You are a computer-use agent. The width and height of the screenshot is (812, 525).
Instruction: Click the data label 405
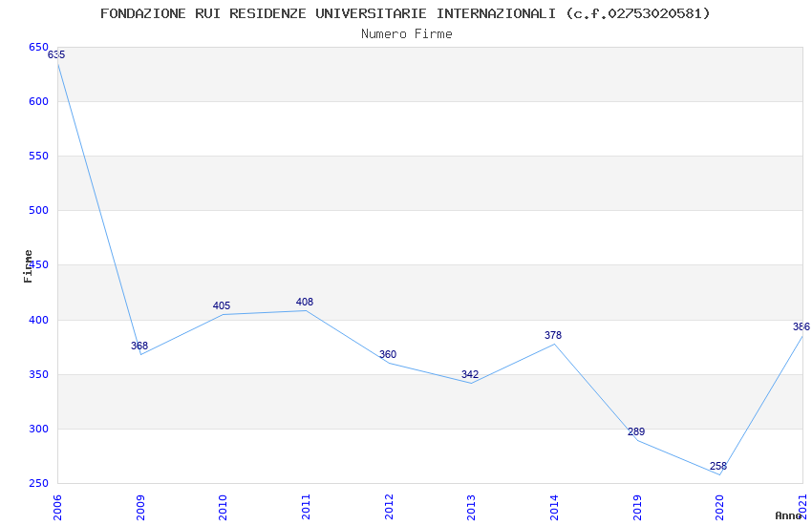pos(222,305)
